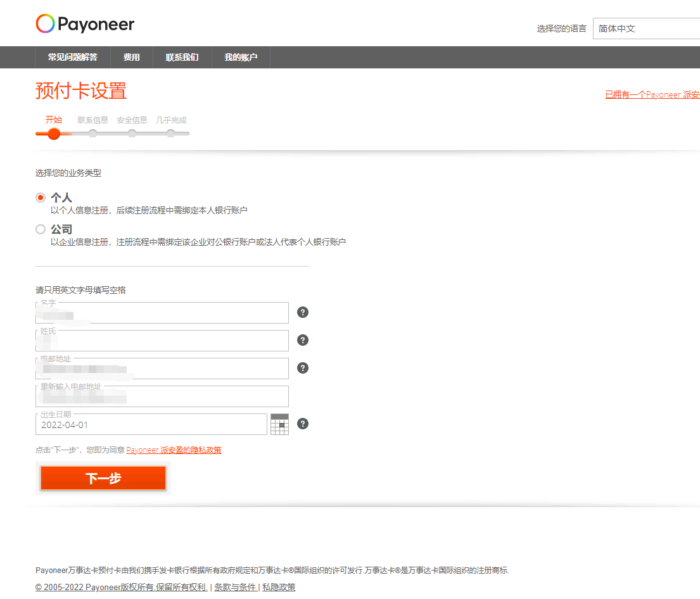The image size is (700, 599).
Task: Click help icon beside 名字 field
Action: [x=303, y=312]
